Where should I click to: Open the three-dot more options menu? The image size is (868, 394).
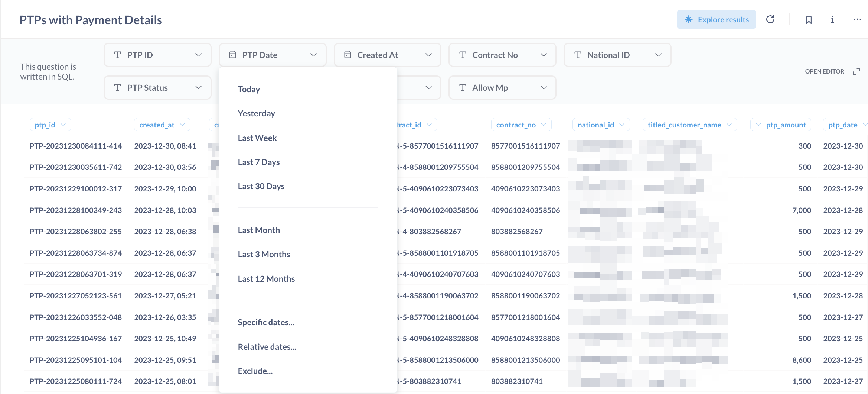(857, 19)
